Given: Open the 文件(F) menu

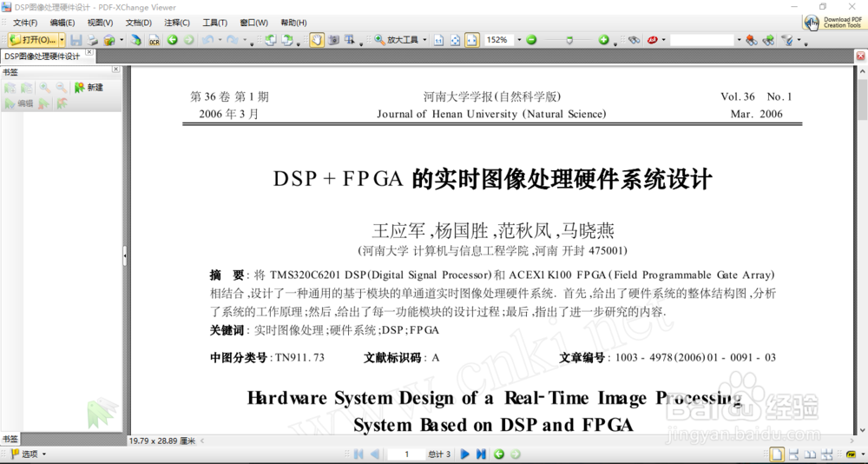Looking at the screenshot, I should (x=25, y=23).
